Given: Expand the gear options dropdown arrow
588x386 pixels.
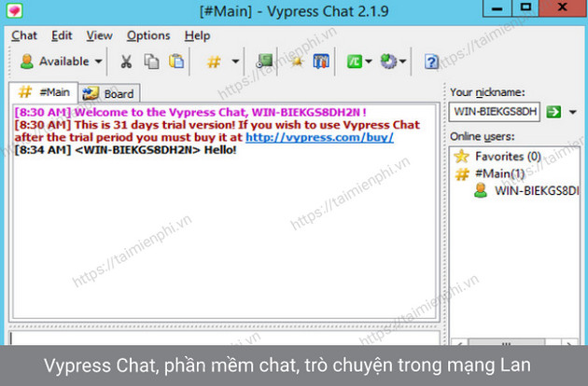Looking at the screenshot, I should click(402, 62).
